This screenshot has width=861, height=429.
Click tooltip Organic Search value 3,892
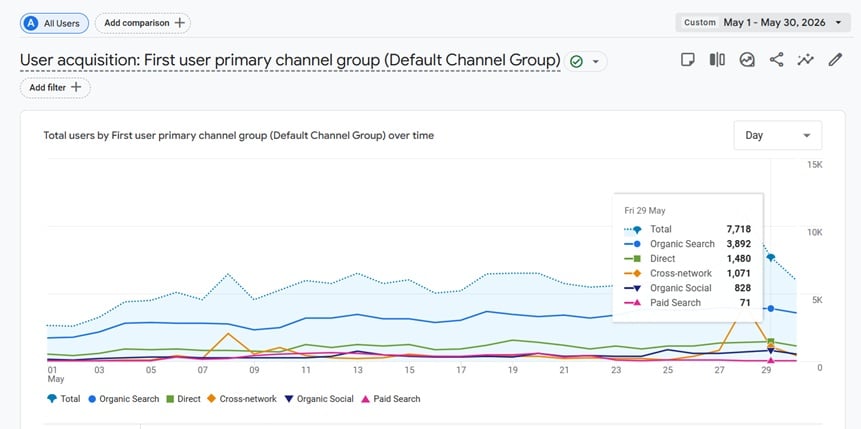pyautogui.click(x=737, y=244)
